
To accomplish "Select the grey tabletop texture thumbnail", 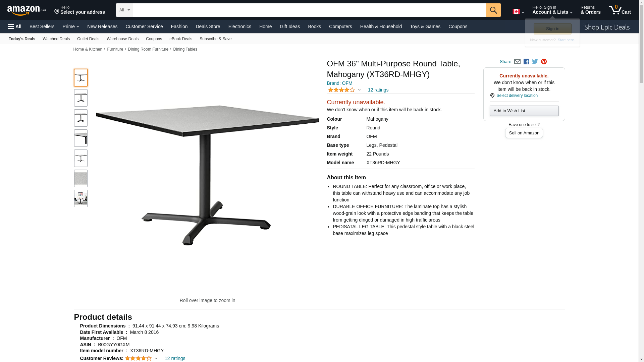I will coord(81,178).
